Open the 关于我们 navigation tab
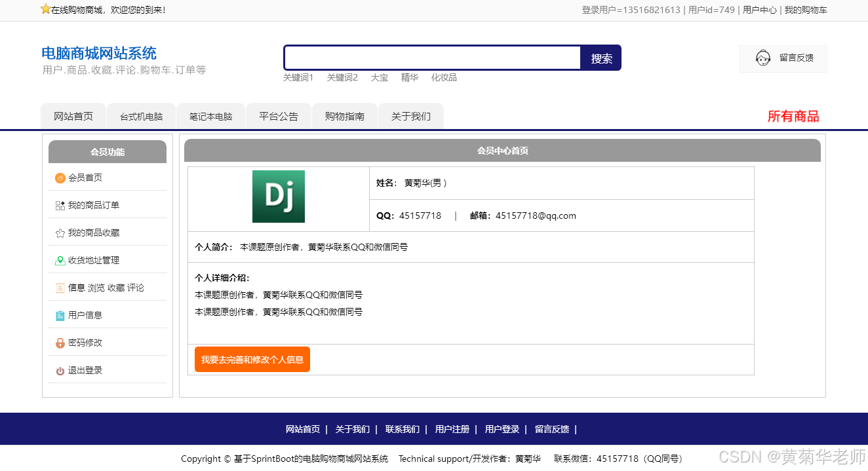Image resolution: width=868 pixels, height=471 pixels. 411,116
